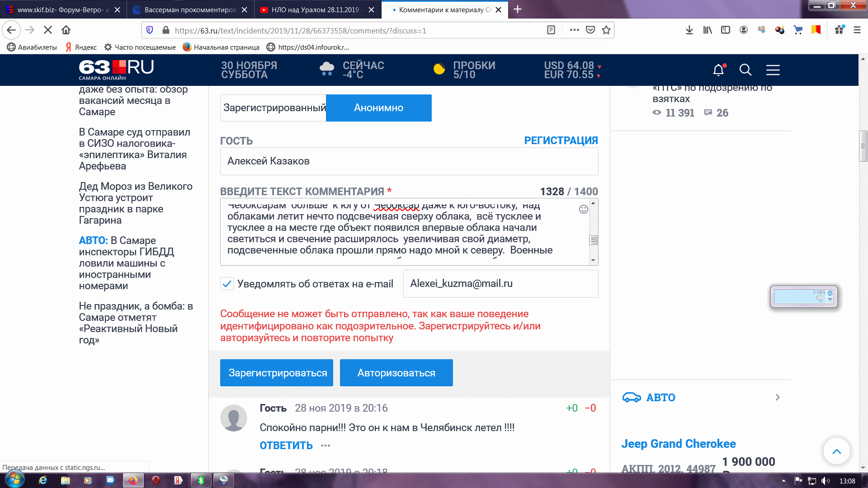Switch to Зарегистрированный comment mode
Viewport: 868px width, 488px height.
(x=273, y=108)
